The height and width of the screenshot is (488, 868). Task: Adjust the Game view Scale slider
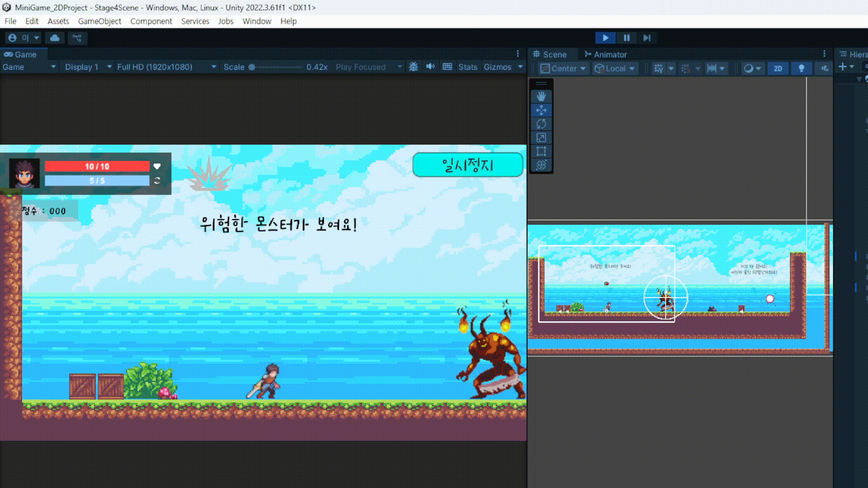252,67
